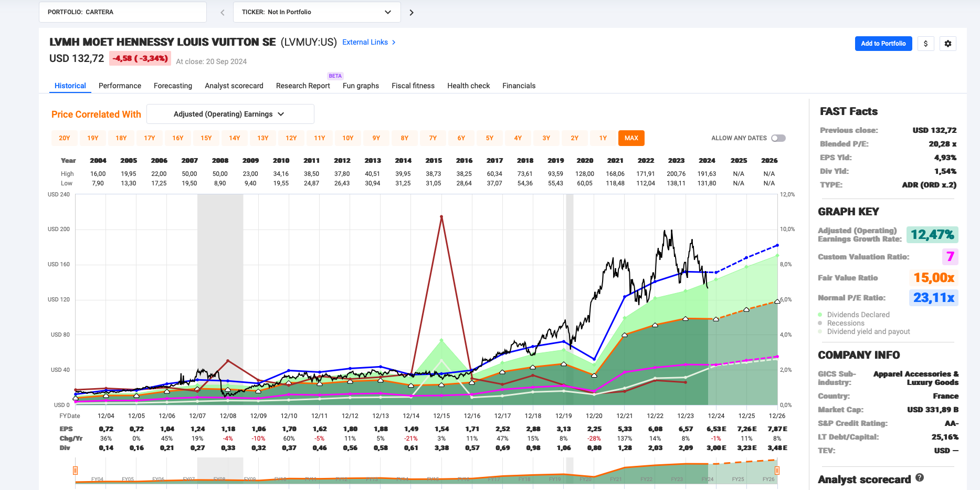Open the Financials tab
Viewport: 980px width, 490px height.
(519, 86)
